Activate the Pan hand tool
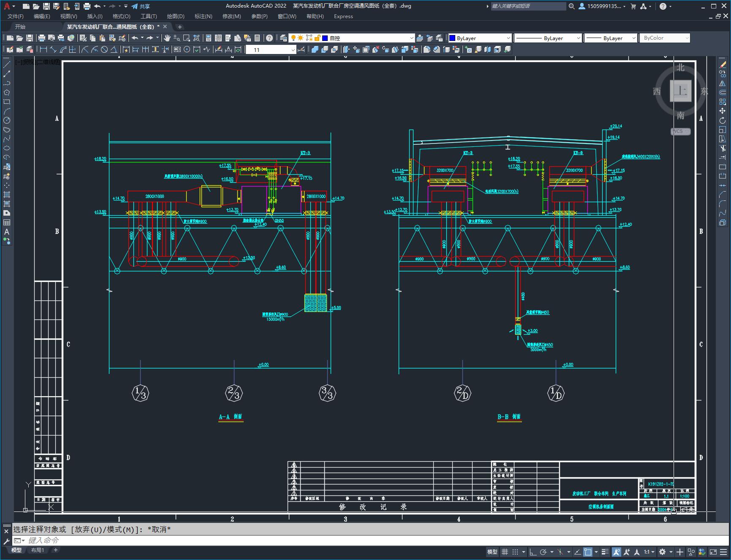 pyautogui.click(x=167, y=38)
